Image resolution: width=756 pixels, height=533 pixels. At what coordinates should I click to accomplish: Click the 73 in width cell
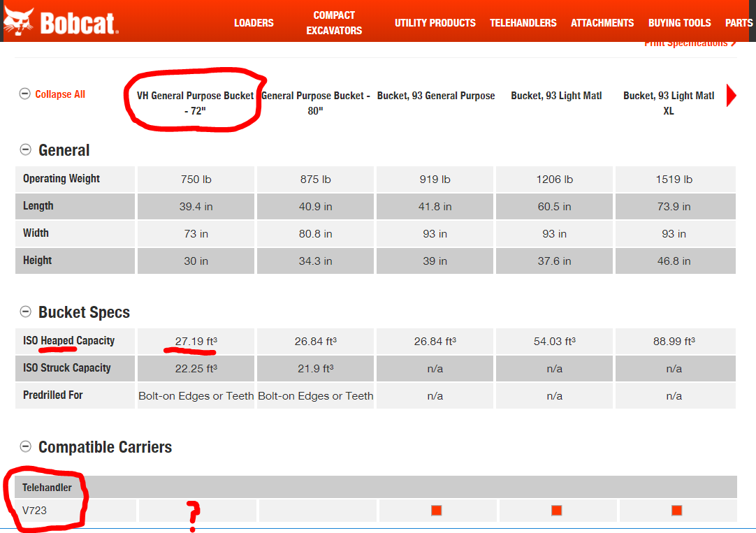coord(196,234)
